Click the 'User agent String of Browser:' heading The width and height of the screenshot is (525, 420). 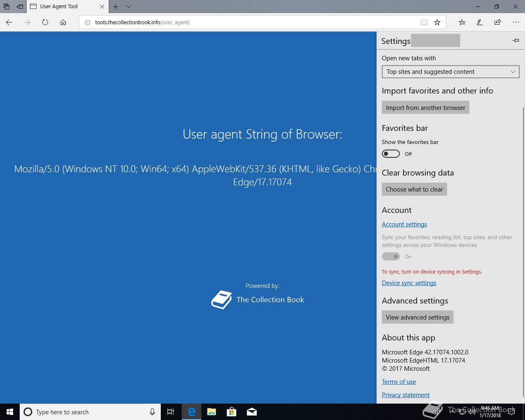point(262,134)
